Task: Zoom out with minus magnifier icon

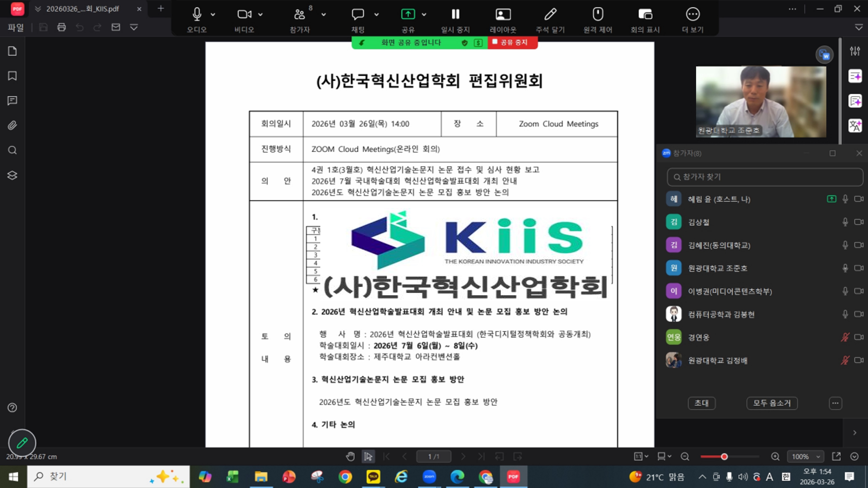Action: (685, 457)
